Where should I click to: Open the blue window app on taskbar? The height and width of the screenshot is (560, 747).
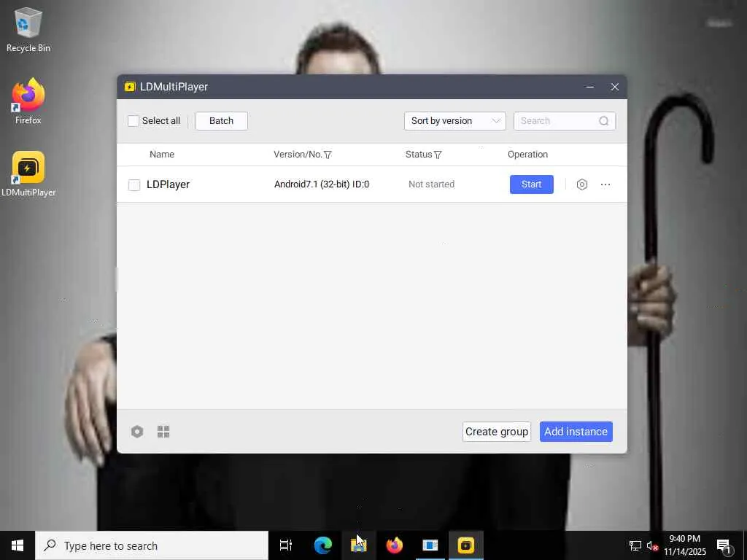tap(430, 545)
